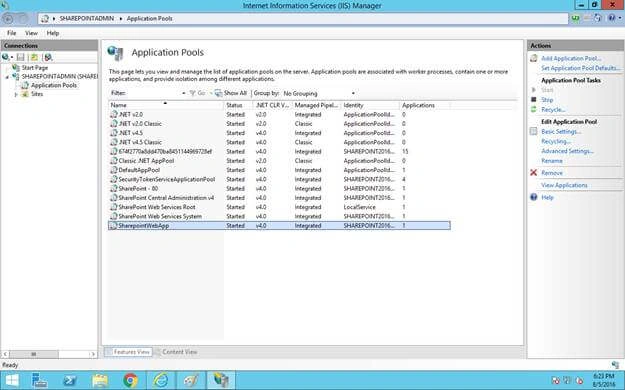Open the Windows Start button
Viewport: 625px width, 390px height.
click(12, 380)
